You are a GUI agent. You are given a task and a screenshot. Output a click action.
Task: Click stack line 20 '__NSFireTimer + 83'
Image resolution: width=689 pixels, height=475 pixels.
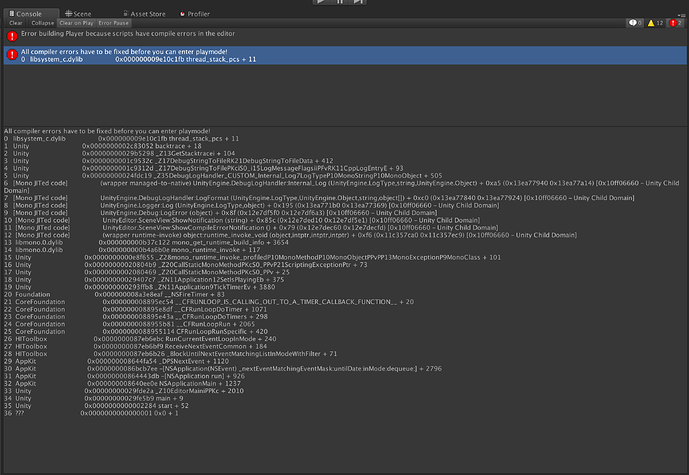(114, 294)
